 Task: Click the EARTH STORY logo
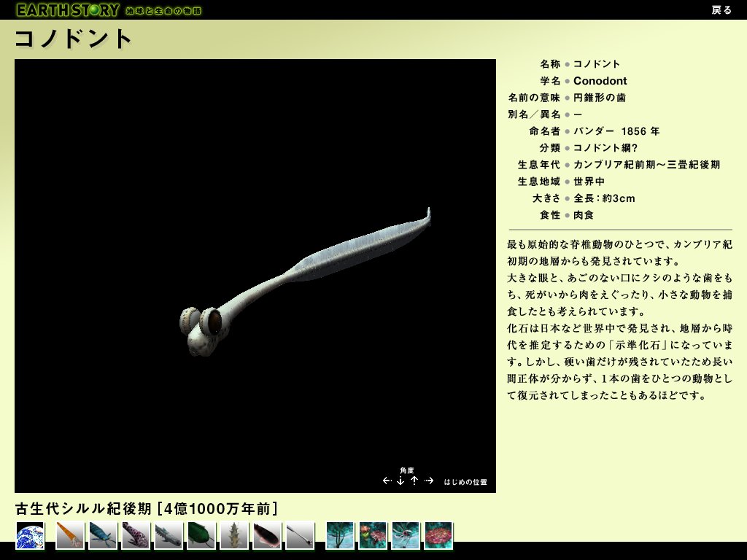(x=69, y=10)
